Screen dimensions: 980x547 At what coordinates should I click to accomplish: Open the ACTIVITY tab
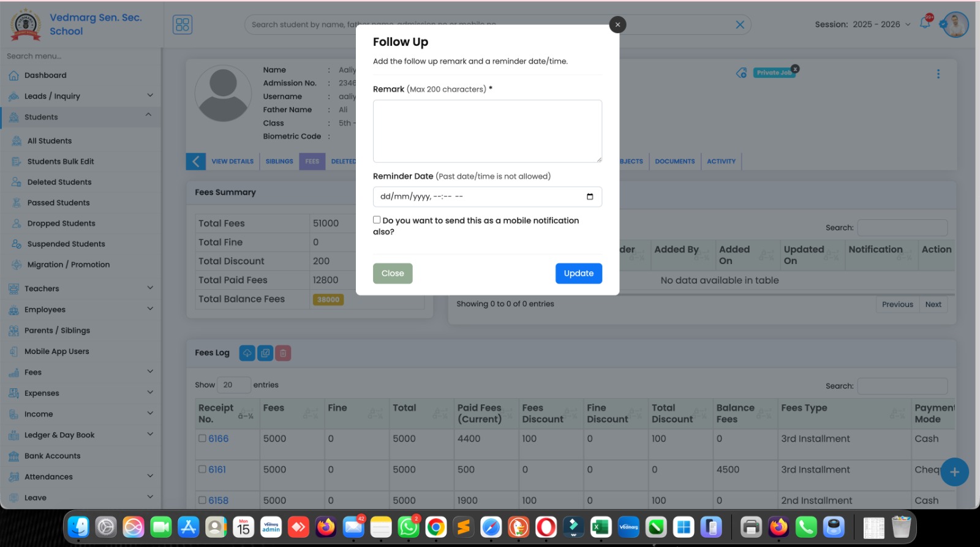tap(721, 162)
